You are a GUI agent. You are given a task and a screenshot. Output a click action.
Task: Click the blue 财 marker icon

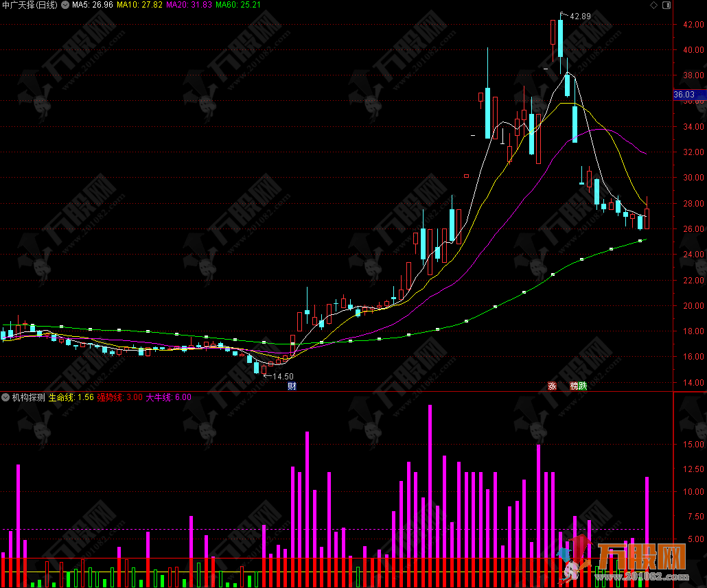pos(292,386)
